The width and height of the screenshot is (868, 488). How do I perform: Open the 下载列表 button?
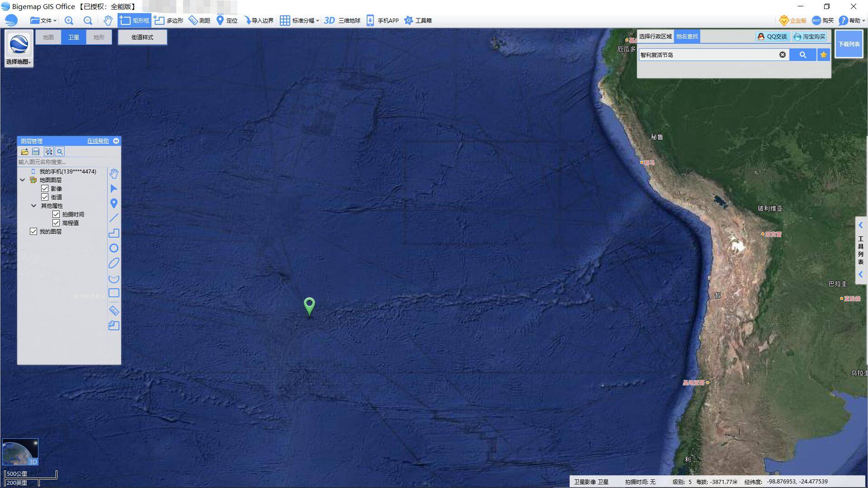pos(849,44)
